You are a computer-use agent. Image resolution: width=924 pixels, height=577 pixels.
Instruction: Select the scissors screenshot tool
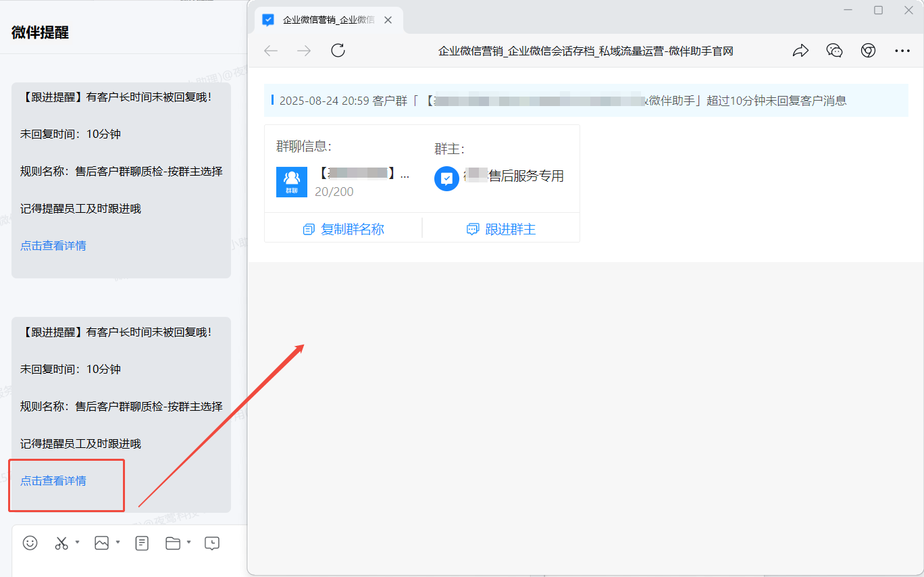click(61, 543)
